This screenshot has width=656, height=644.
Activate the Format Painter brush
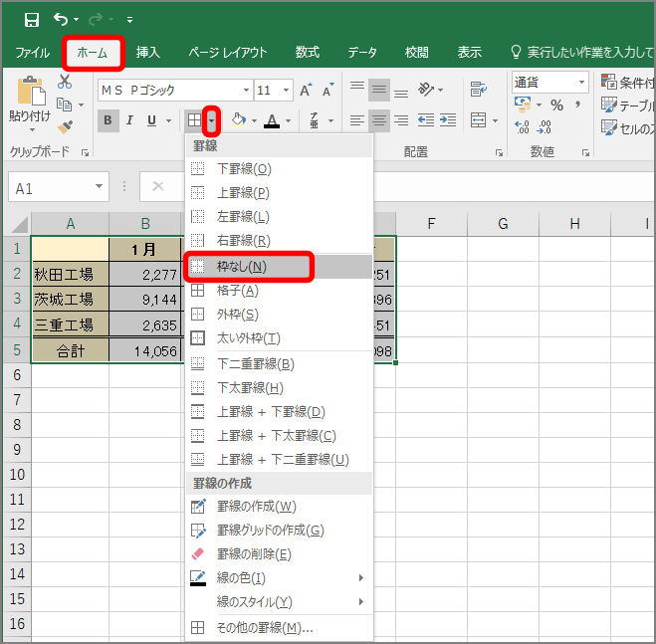(66, 126)
